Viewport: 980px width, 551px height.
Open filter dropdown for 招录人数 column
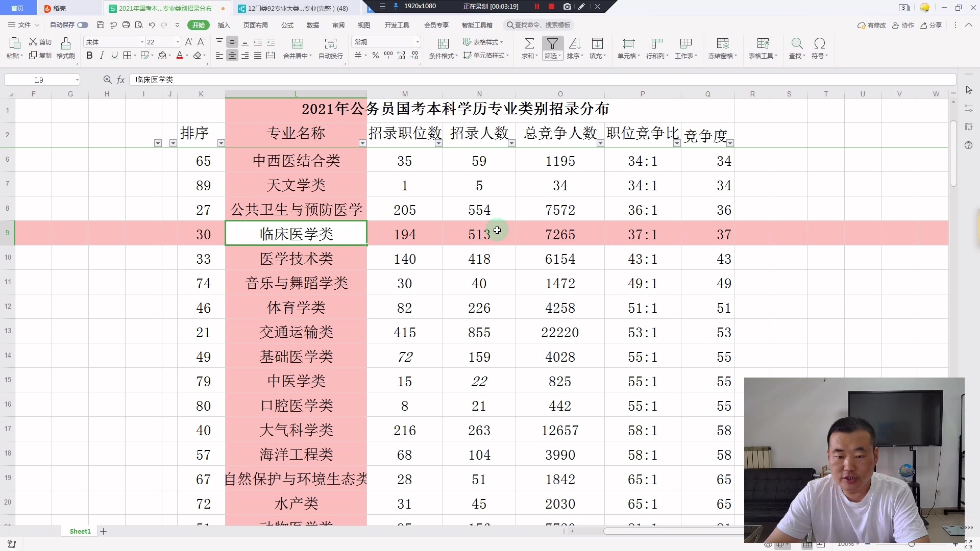click(x=511, y=143)
